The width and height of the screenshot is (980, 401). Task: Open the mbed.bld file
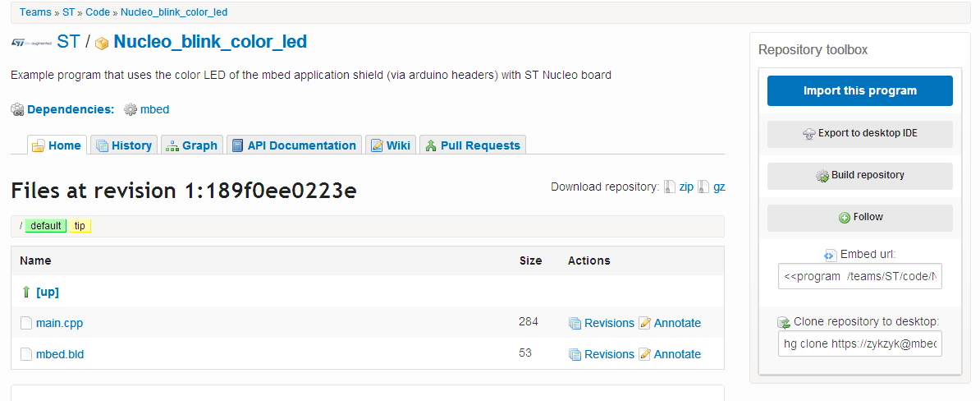pyautogui.click(x=60, y=355)
